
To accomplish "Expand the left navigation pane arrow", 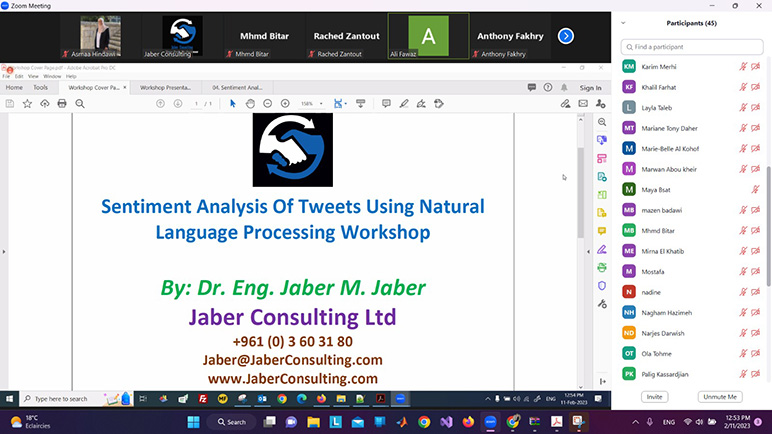I will point(4,252).
